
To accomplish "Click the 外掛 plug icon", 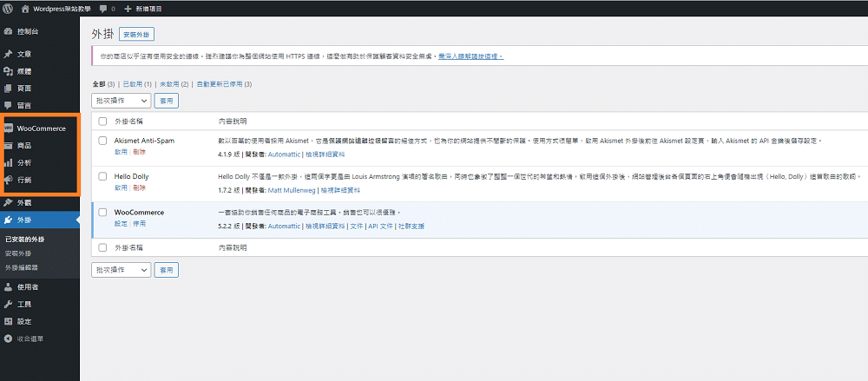I will click(x=9, y=220).
